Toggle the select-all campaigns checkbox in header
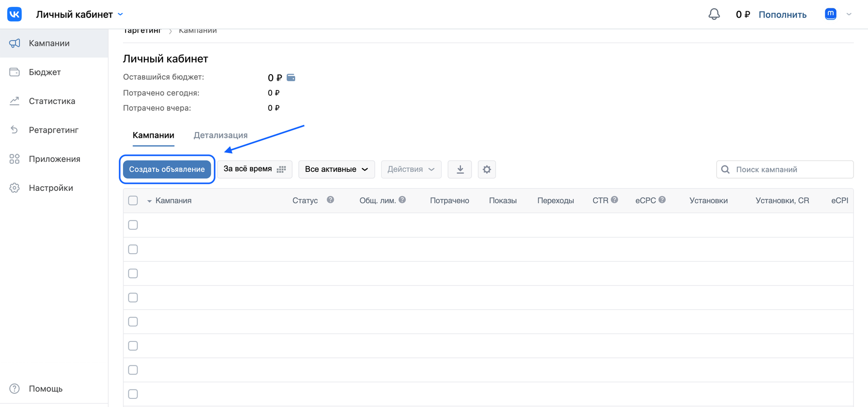868x407 pixels. click(133, 200)
